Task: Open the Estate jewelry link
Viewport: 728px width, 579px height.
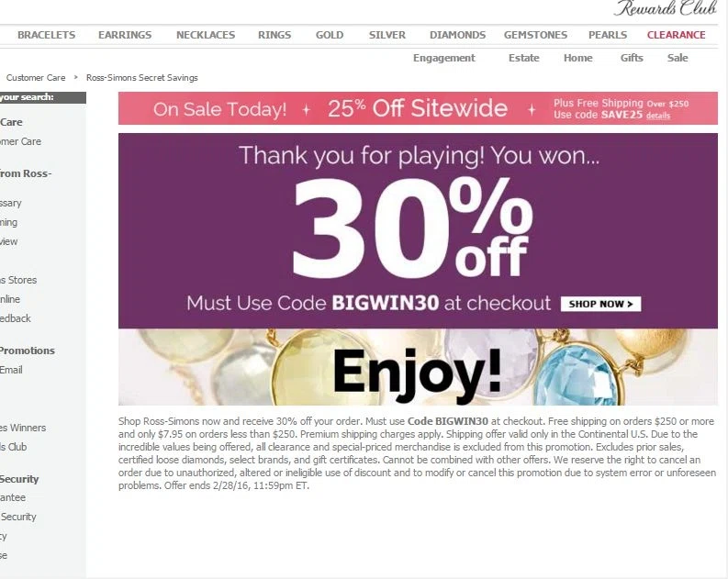Action: 523,58
